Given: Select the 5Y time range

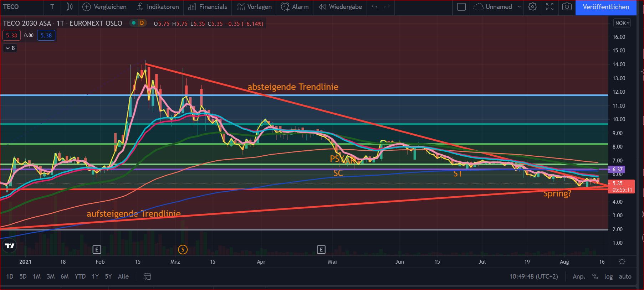Looking at the screenshot, I should (108, 276).
